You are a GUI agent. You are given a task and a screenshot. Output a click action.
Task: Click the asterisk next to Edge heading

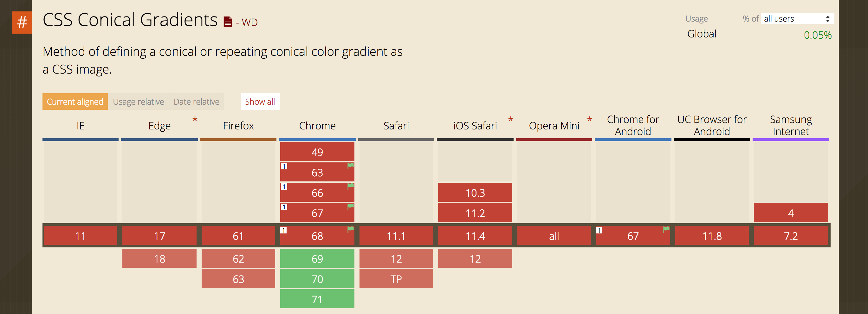(195, 119)
